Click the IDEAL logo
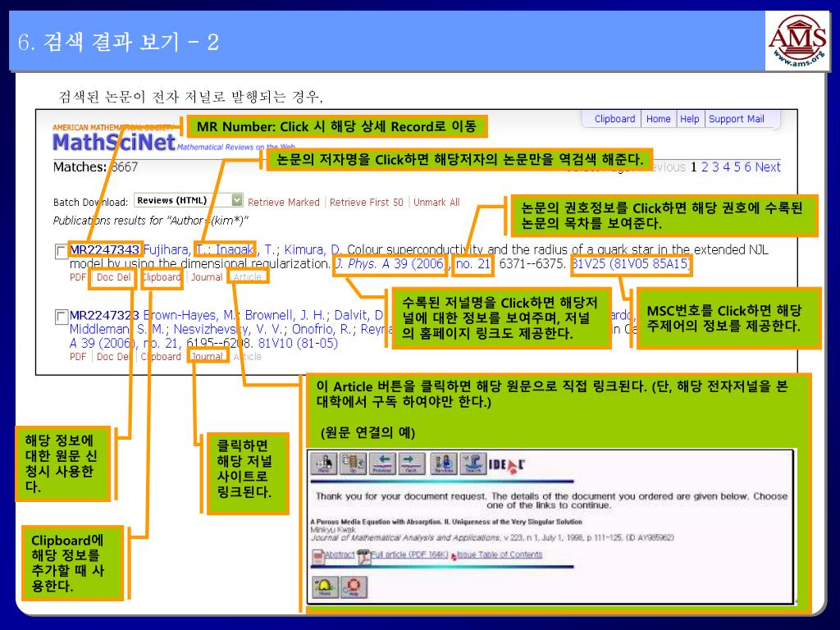The image size is (840, 630). click(x=506, y=465)
